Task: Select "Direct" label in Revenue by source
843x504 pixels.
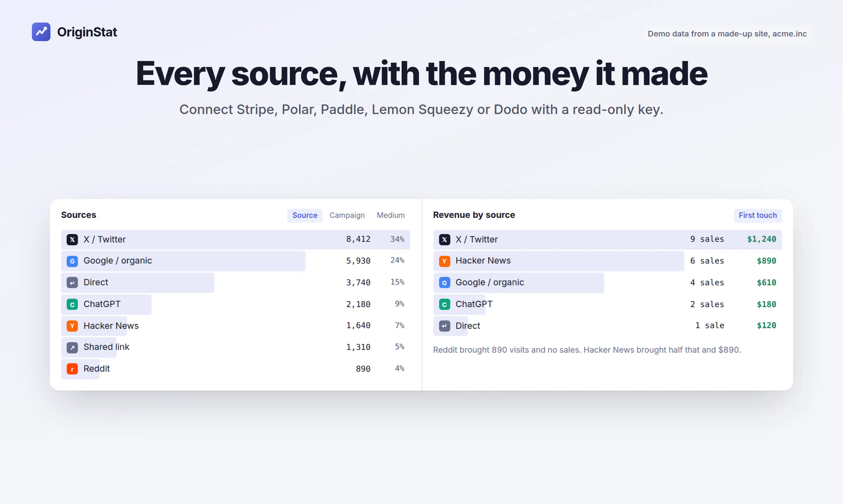Action: coord(468,326)
